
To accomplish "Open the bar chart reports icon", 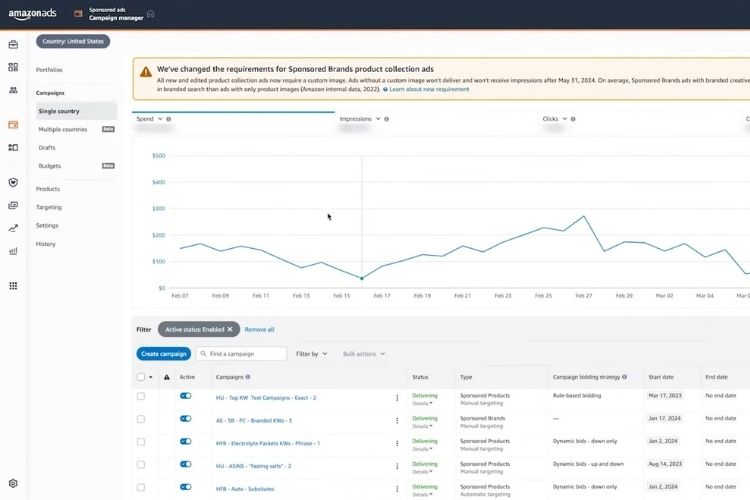I will pos(13,251).
